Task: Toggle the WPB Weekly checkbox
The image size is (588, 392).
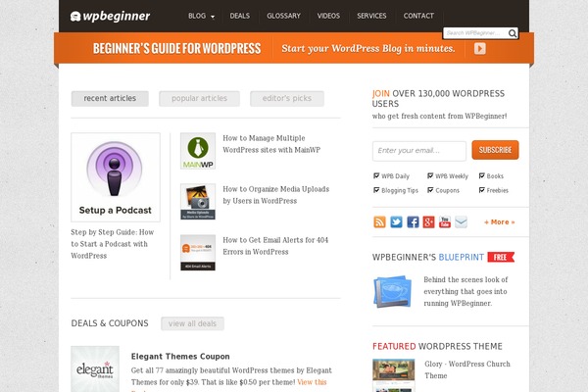Action: click(430, 175)
